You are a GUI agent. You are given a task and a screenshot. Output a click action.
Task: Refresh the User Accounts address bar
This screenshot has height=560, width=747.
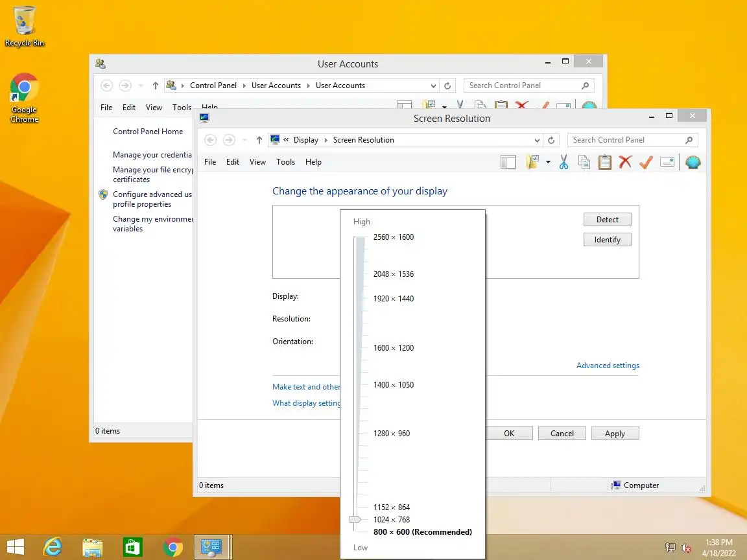pyautogui.click(x=447, y=86)
